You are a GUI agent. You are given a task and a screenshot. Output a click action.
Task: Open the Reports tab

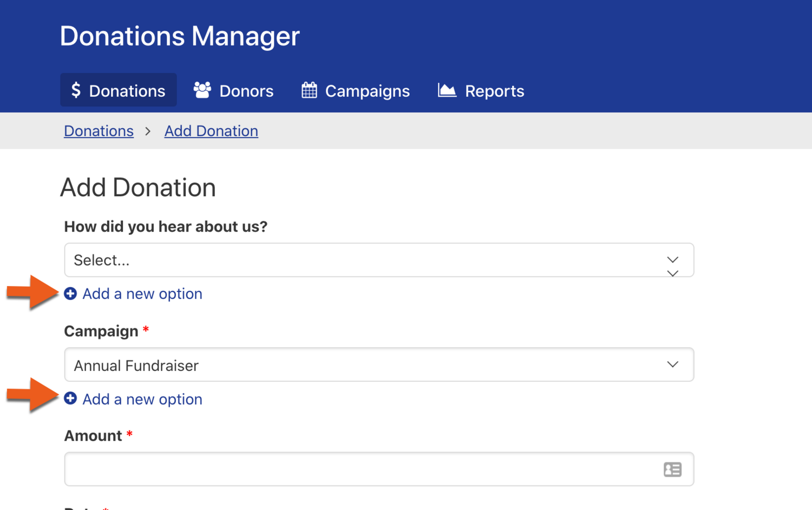[x=494, y=91]
